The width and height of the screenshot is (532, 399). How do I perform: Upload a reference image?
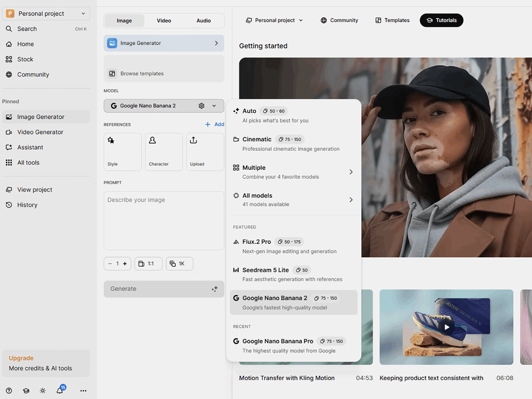[205, 152]
